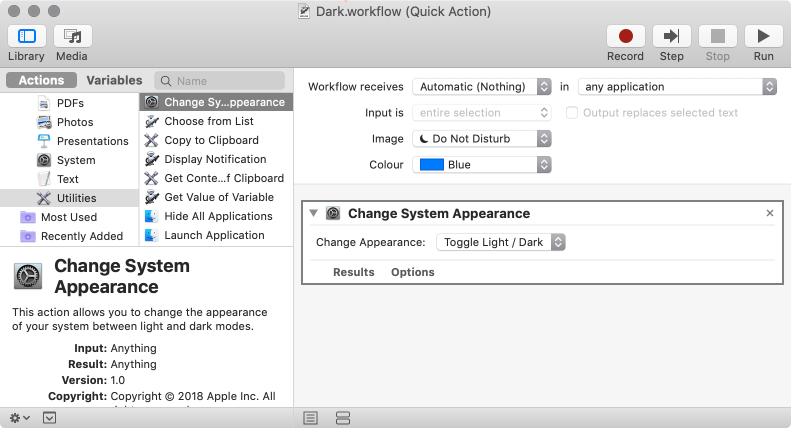Open the Colour Blue dropdown
The width and height of the screenshot is (791, 428).
[482, 165]
